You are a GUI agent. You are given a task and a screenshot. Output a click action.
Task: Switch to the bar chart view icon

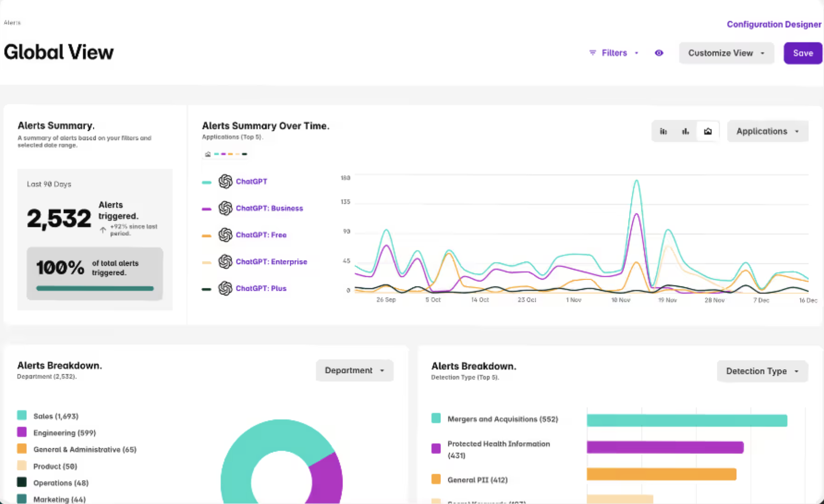pos(685,132)
